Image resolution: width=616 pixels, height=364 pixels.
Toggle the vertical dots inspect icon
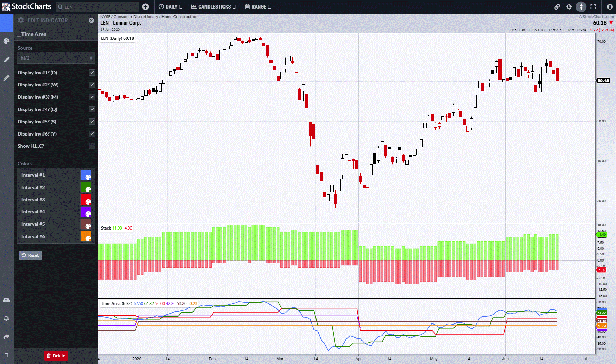pos(581,7)
